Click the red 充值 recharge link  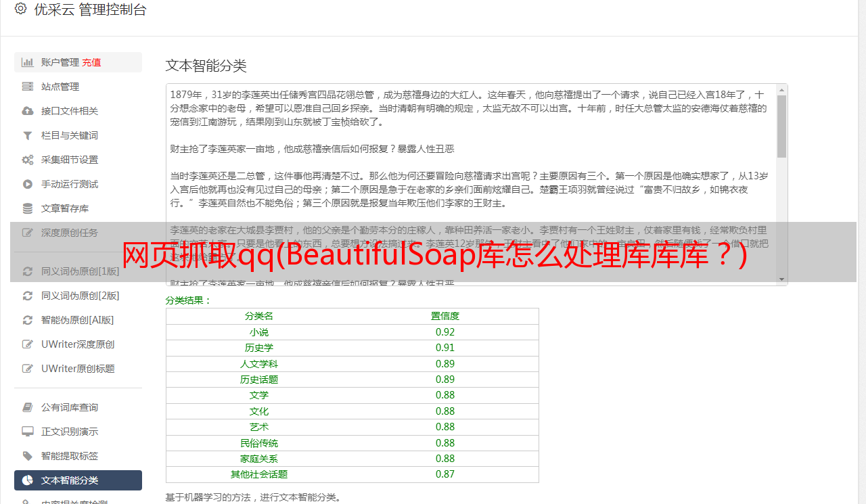click(91, 62)
